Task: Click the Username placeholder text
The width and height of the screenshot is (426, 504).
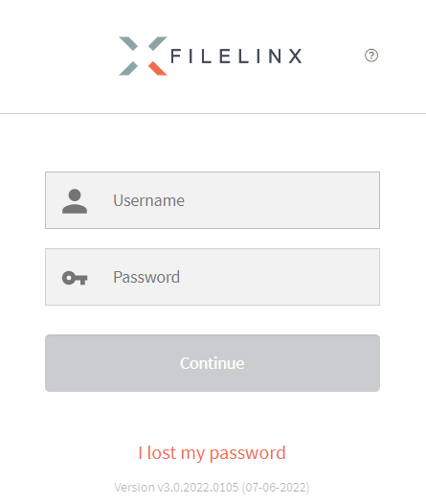Action: [x=149, y=200]
